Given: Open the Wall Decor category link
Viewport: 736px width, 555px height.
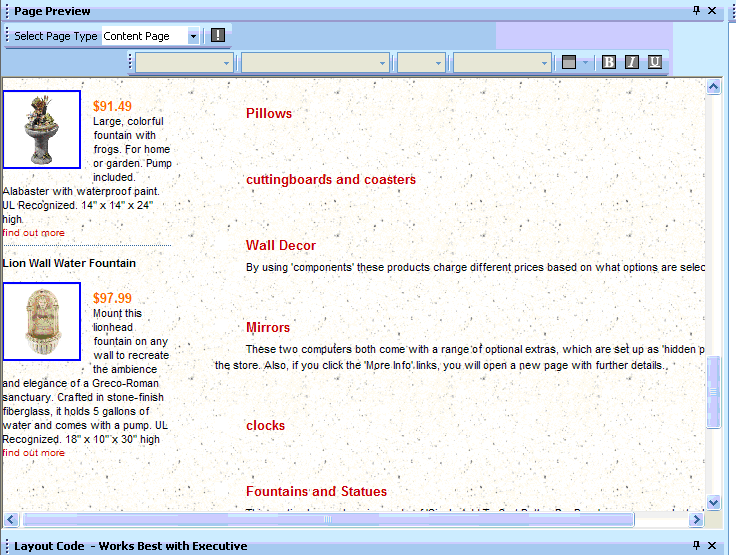Looking at the screenshot, I should pos(280,245).
